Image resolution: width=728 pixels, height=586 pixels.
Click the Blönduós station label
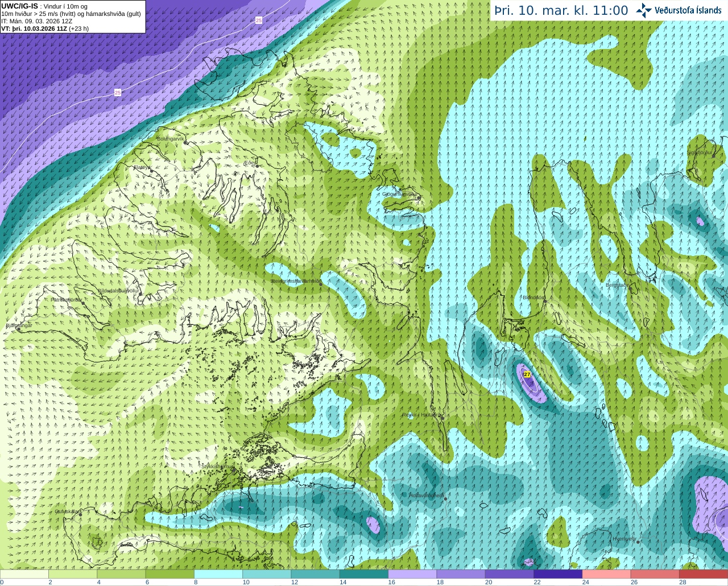coord(532,297)
